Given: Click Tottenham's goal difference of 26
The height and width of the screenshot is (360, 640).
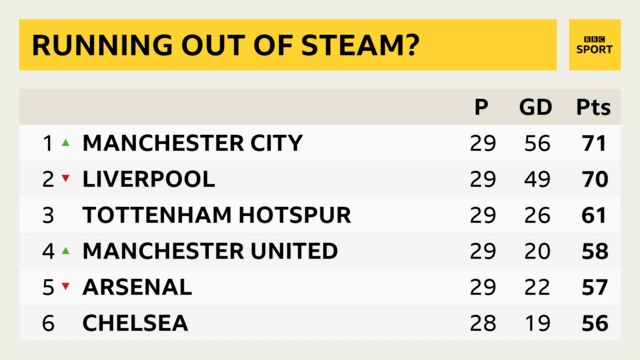Looking at the screenshot, I should 537,215.
